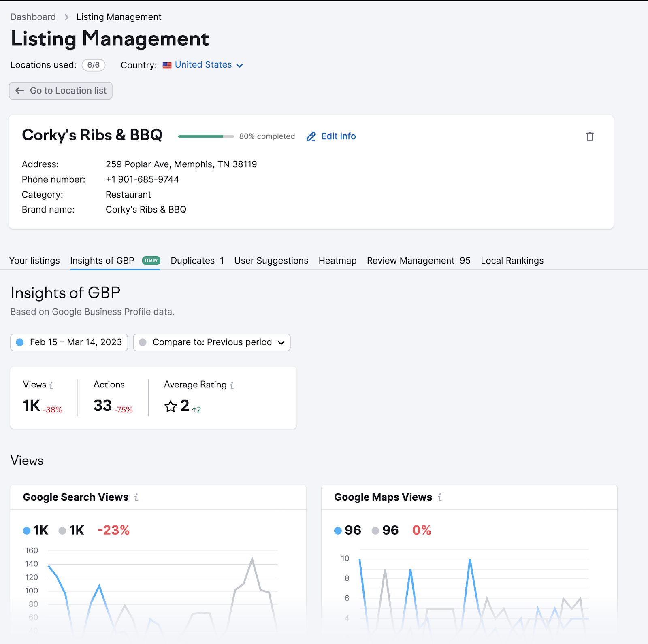Open the Feb 15 – Mar 14 date picker
The width and height of the screenshot is (648, 644).
(x=69, y=342)
